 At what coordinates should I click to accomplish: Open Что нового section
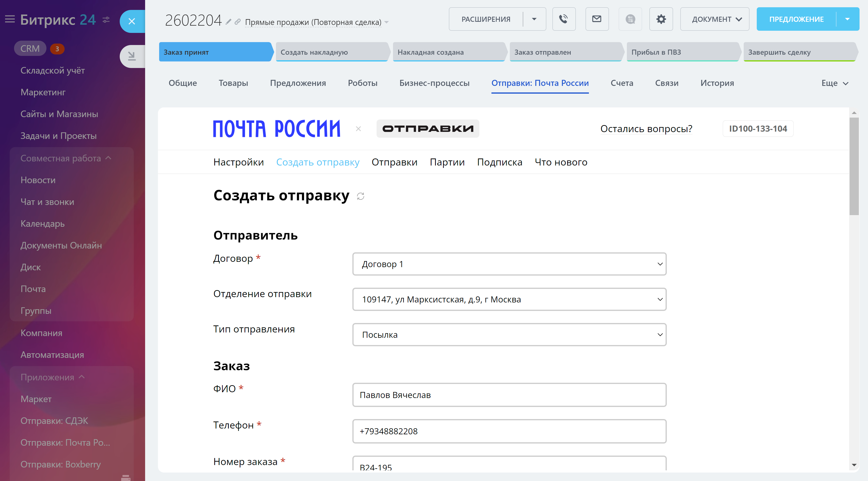pos(561,162)
